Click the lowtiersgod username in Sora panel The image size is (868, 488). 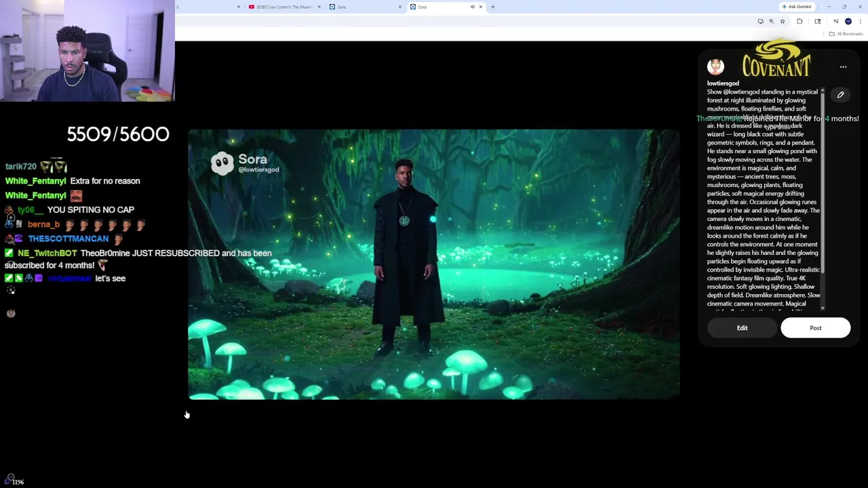coord(723,83)
